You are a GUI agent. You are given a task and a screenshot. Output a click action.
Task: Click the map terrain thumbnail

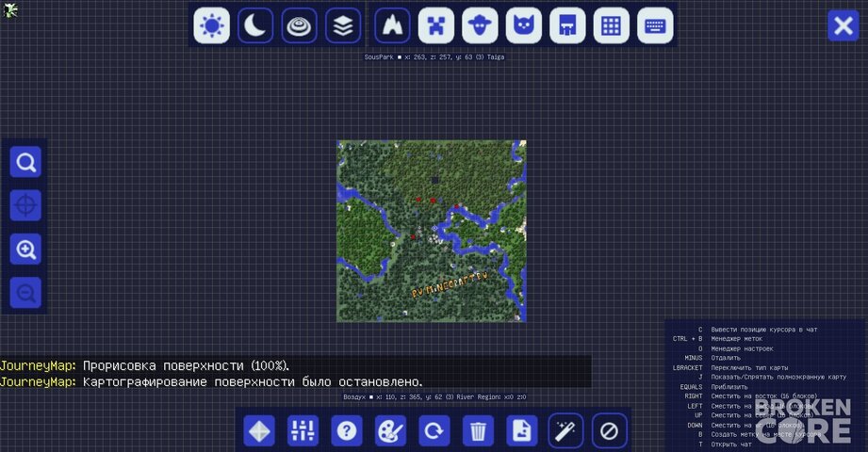point(432,231)
